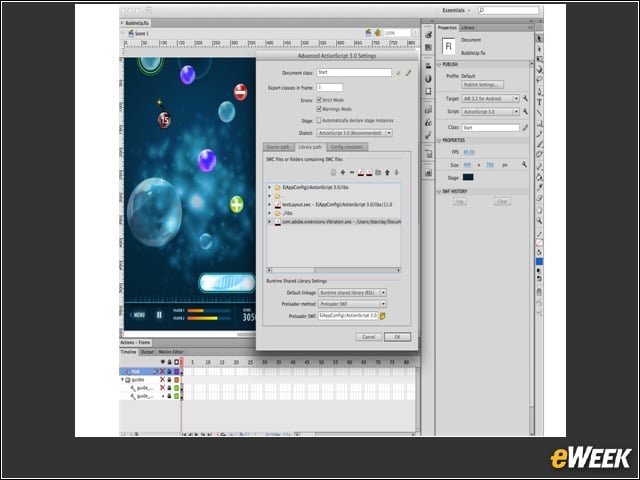Image resolution: width=640 pixels, height=480 pixels.
Task: Click FPS value link
Action: [469, 152]
